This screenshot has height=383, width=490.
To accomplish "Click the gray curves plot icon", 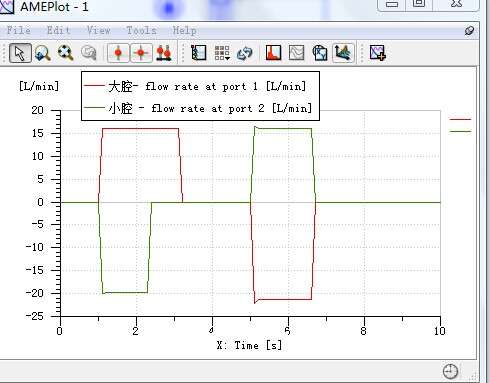I will pyautogui.click(x=296, y=53).
